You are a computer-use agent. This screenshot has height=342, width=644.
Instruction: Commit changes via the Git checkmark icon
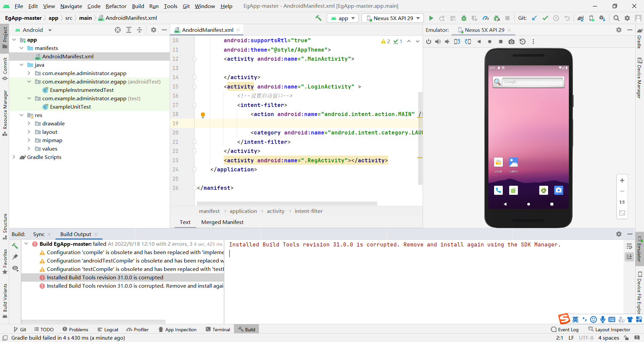pos(545,18)
